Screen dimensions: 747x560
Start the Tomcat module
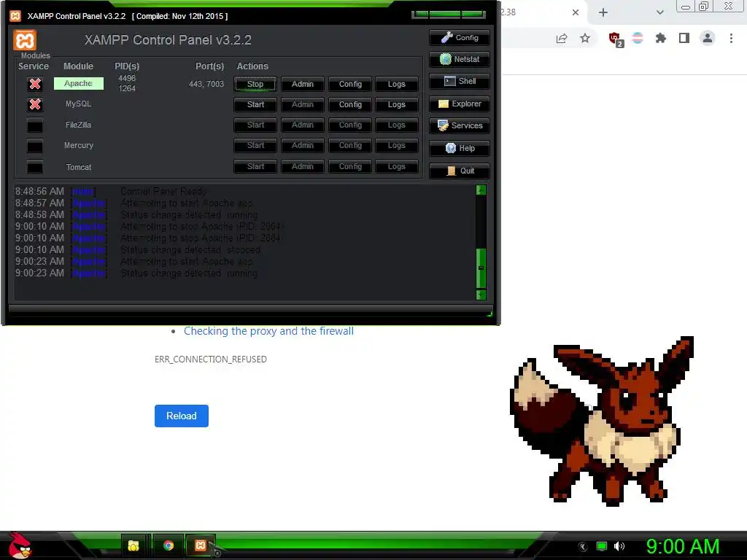[255, 167]
